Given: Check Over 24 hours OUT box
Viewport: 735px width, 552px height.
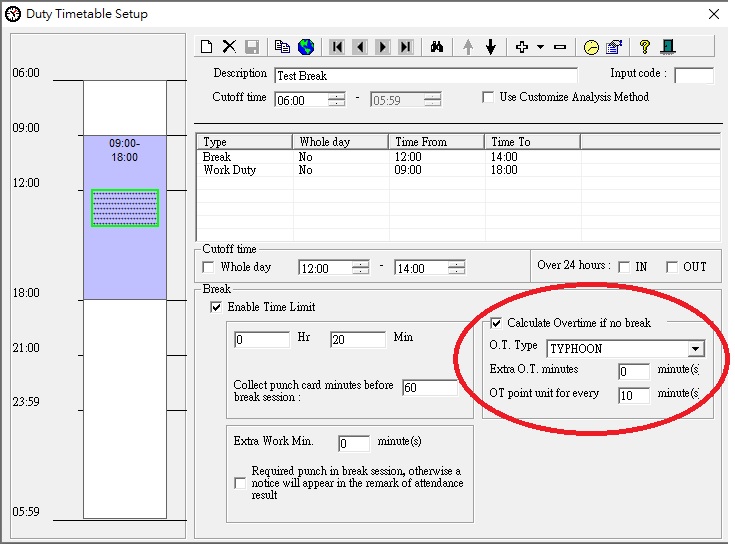Looking at the screenshot, I should coord(672,267).
